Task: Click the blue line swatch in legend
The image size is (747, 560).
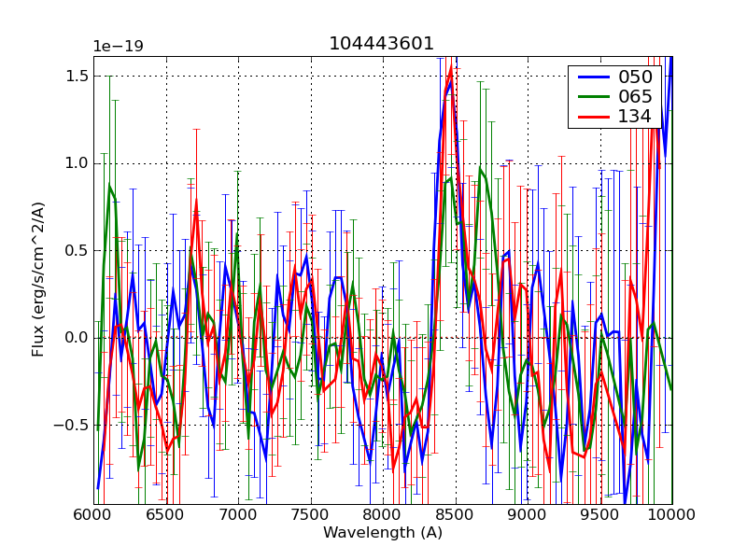Action: click(591, 77)
